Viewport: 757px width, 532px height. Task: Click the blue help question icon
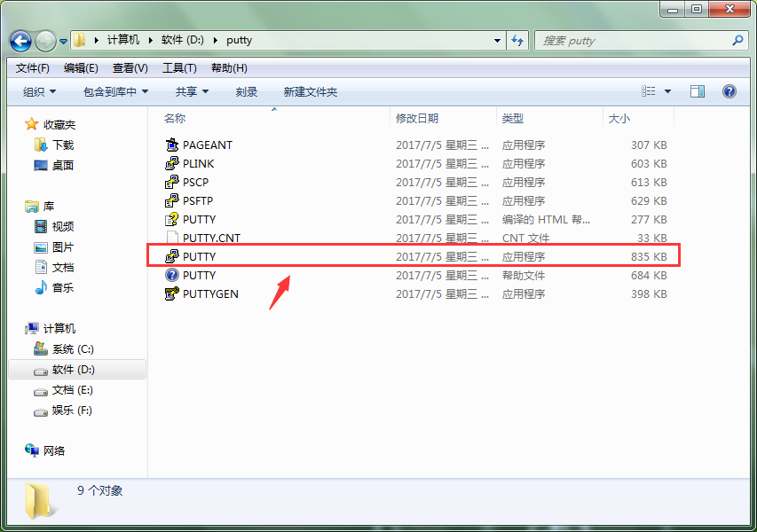click(729, 91)
